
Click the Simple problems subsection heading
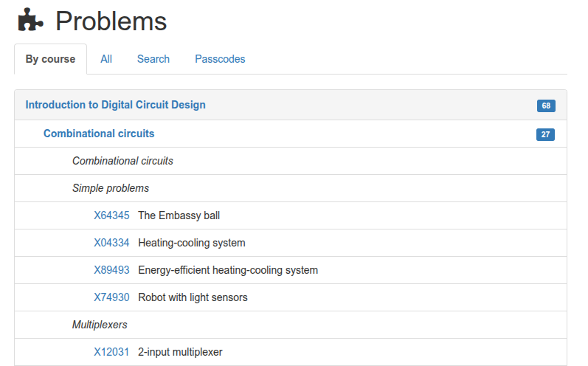111,188
